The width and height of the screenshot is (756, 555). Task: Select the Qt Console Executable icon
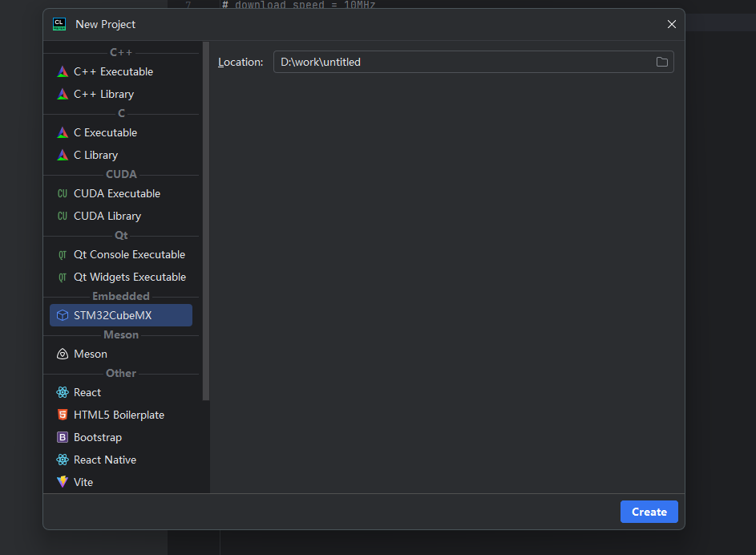[63, 254]
